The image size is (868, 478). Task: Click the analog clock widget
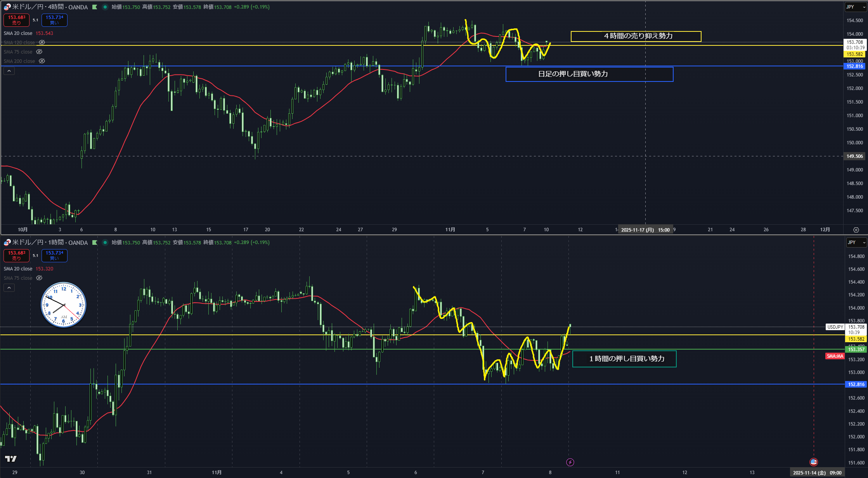click(x=64, y=305)
